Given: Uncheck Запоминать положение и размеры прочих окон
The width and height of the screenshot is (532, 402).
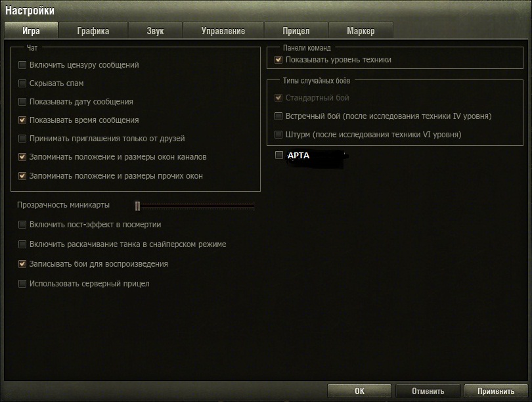Looking at the screenshot, I should [22, 176].
